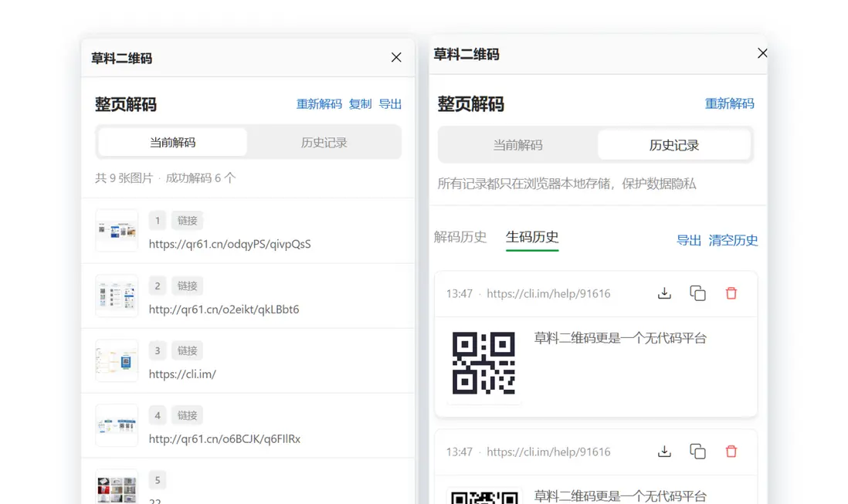Viewport: 848px width, 504px height.
Task: Click the 链接 tag on result 3
Action: (187, 350)
